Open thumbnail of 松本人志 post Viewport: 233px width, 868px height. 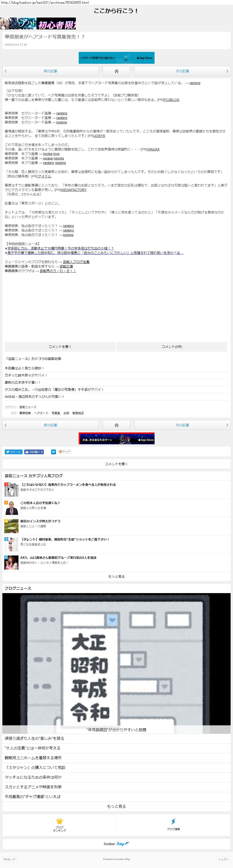click(x=11, y=508)
